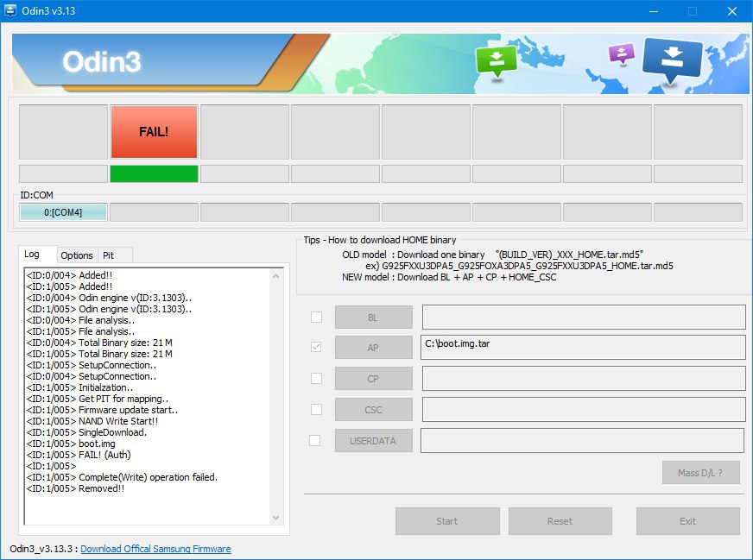Viewport: 753px width, 560px height.
Task: Click the USERDATA file path field
Action: pyautogui.click(x=582, y=441)
